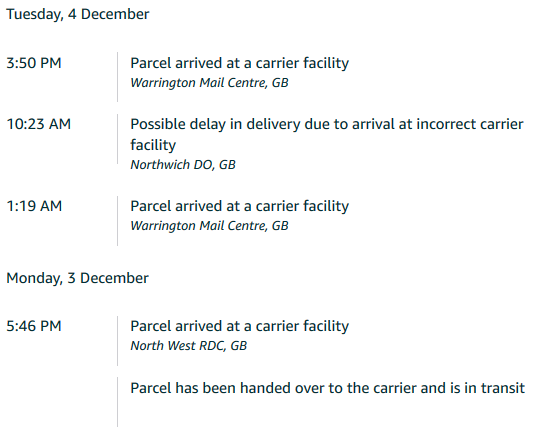The height and width of the screenshot is (427, 541).
Task: Click the Monday, 3 December date heading
Action: pos(77,278)
